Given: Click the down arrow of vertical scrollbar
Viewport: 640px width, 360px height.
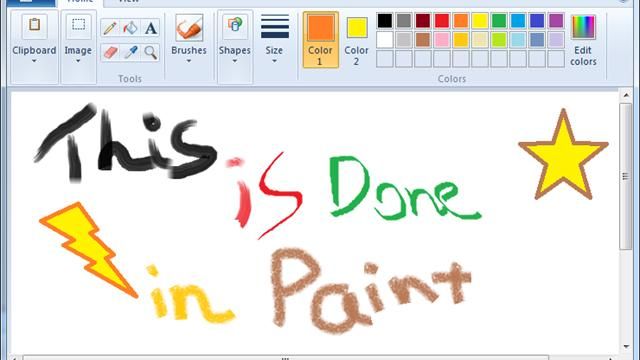Looking at the screenshot, I should tap(626, 347).
